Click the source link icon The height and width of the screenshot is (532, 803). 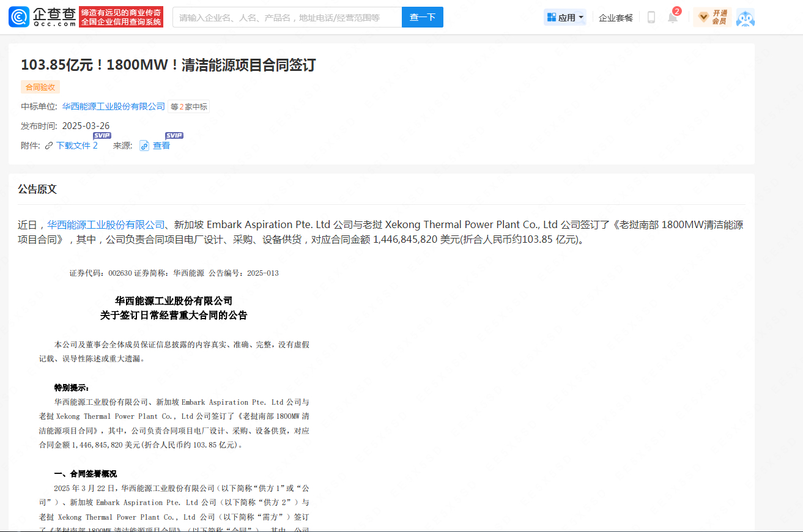[144, 146]
